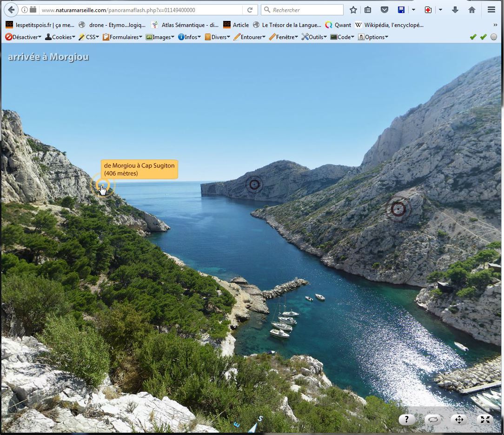The width and height of the screenshot is (504, 435).
Task: Select the dark hotspot on the right hillside
Action: (398, 209)
